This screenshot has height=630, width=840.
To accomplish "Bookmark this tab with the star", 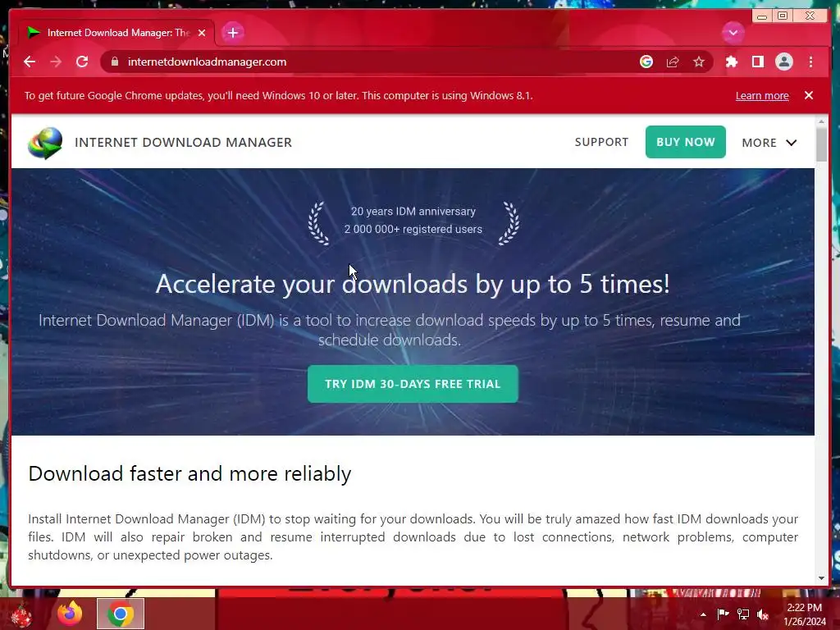I will [x=699, y=62].
